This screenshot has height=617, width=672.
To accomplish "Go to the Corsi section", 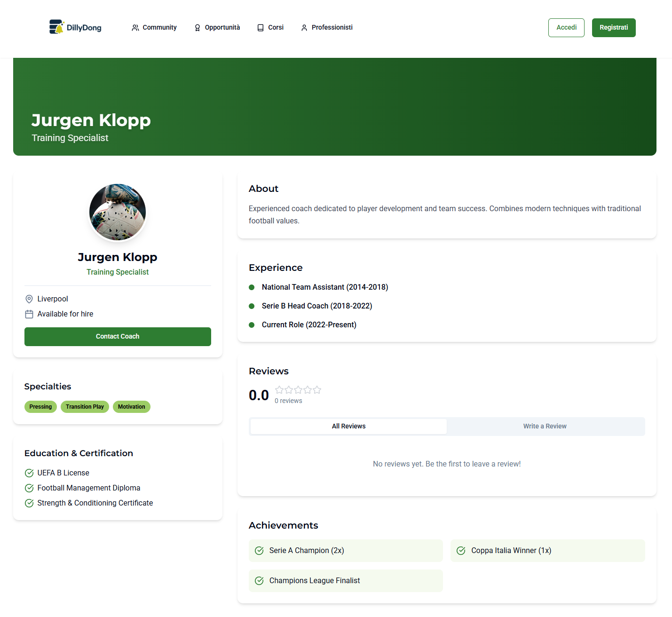I will (270, 28).
